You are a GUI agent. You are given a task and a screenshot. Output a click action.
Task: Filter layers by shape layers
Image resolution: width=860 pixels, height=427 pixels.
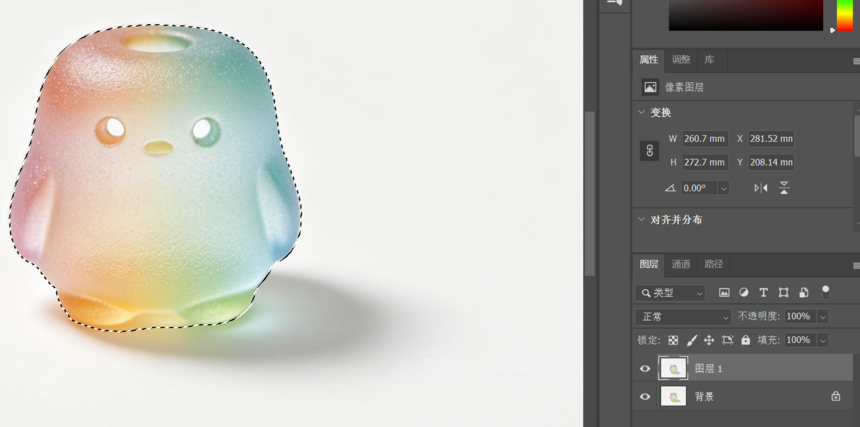(x=783, y=293)
